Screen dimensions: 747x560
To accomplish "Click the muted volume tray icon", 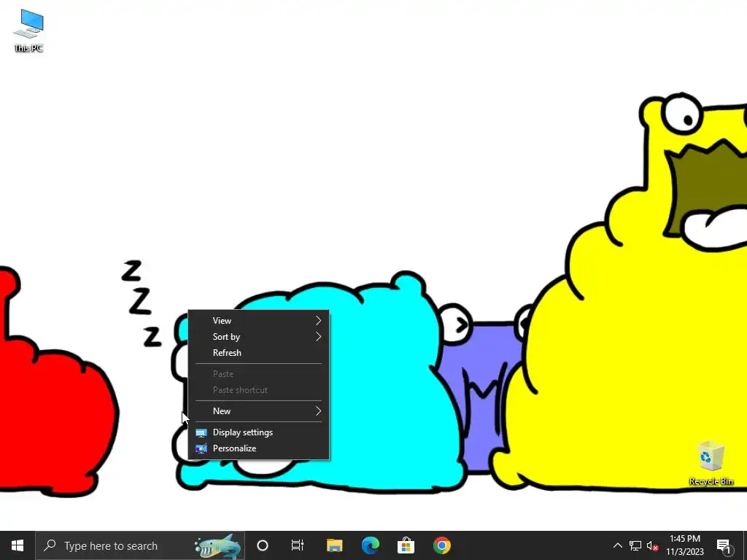I will point(653,545).
